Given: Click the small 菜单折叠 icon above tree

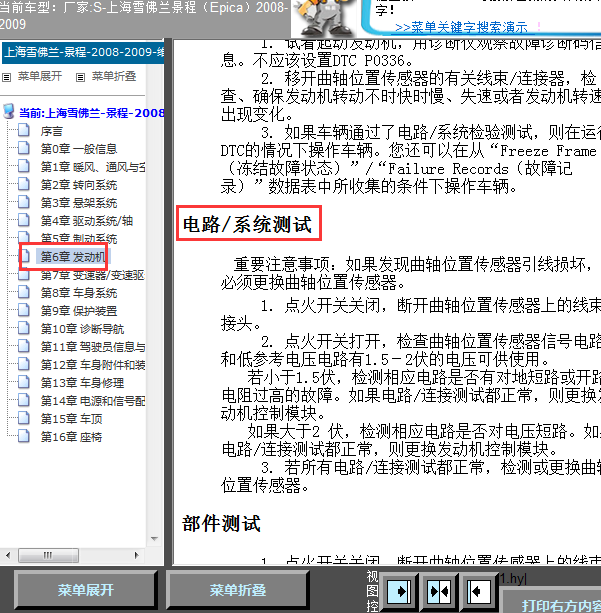Looking at the screenshot, I should coord(82,76).
